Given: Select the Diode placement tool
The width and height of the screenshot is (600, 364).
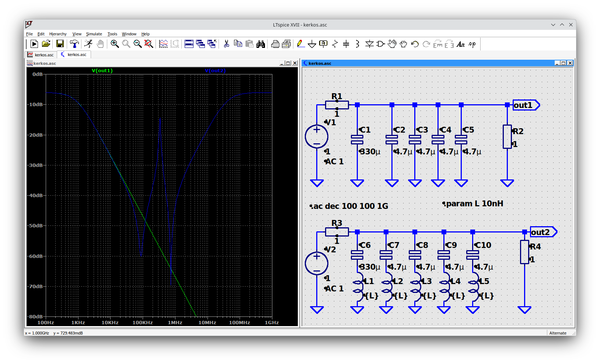Looking at the screenshot, I should [369, 44].
